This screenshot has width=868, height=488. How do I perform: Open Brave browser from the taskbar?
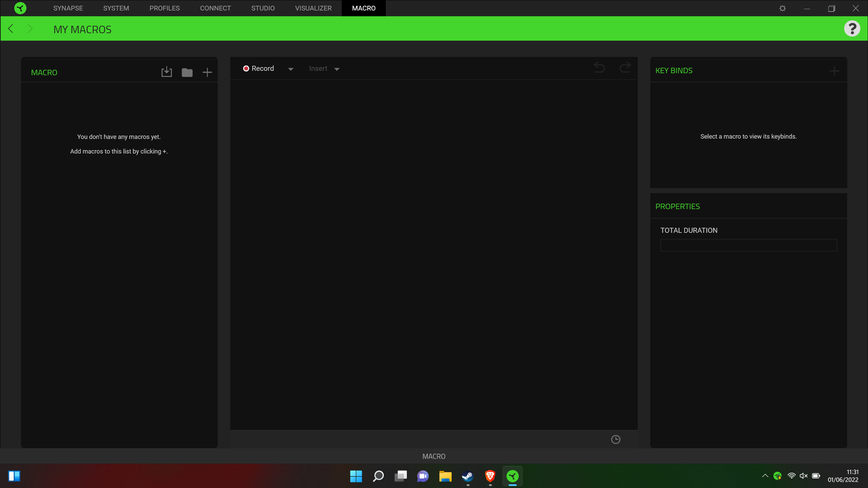point(490,476)
